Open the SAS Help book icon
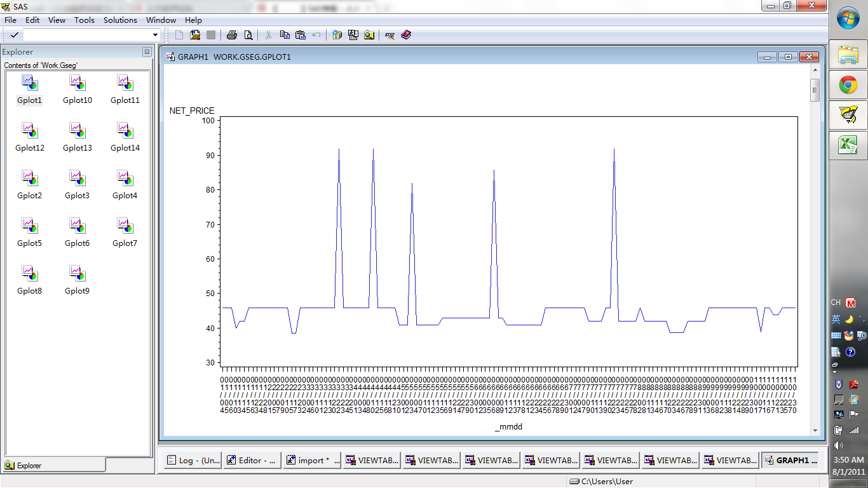The height and width of the screenshot is (488, 868). [407, 35]
